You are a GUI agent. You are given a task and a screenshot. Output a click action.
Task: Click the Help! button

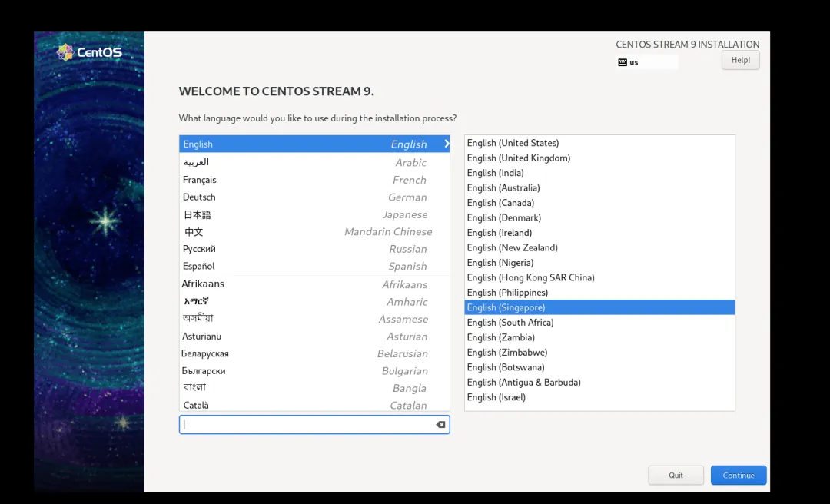741,61
